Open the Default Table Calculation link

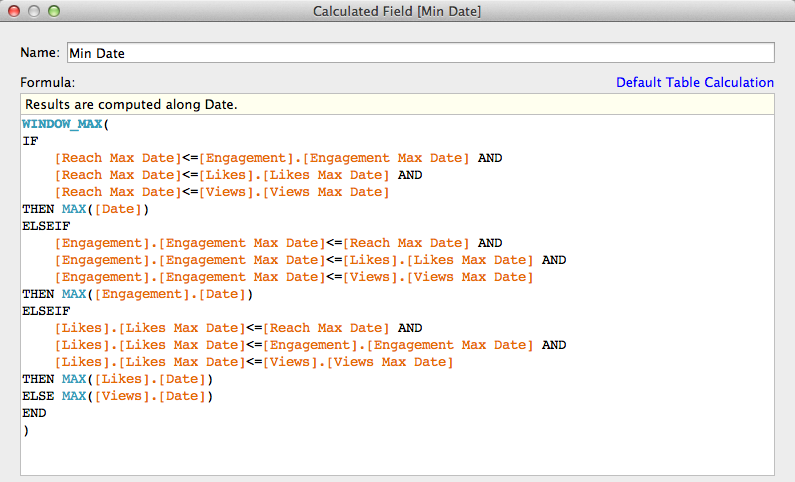pyautogui.click(x=695, y=83)
